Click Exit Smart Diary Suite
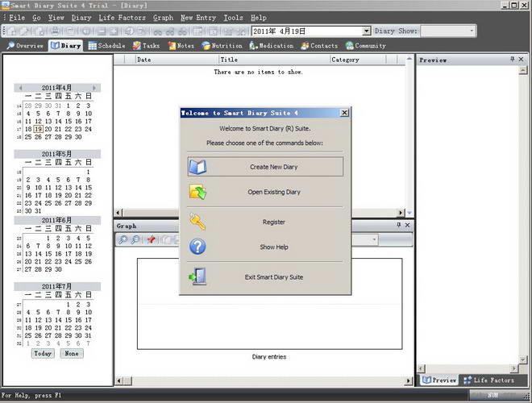This screenshot has height=403, width=532. [x=265, y=276]
